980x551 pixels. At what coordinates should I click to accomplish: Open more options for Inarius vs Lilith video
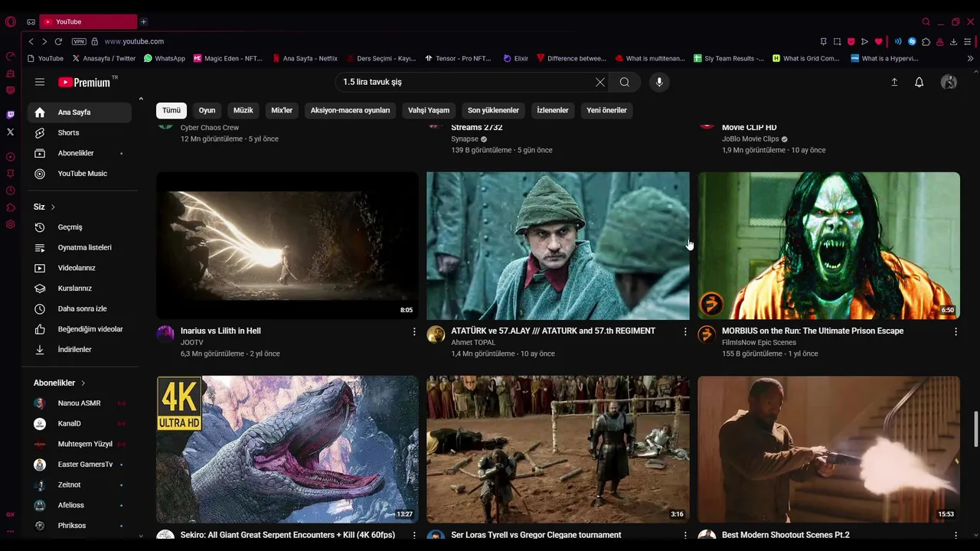coord(414,331)
